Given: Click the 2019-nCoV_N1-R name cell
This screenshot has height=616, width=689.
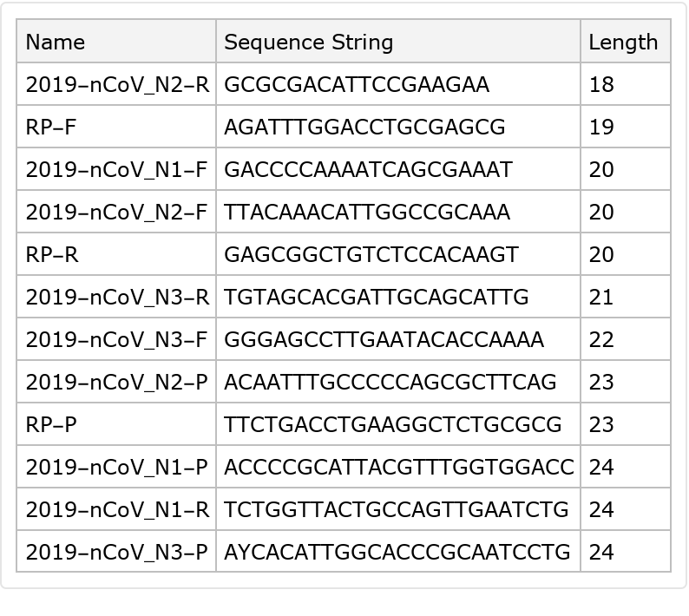Looking at the screenshot, I should [117, 510].
